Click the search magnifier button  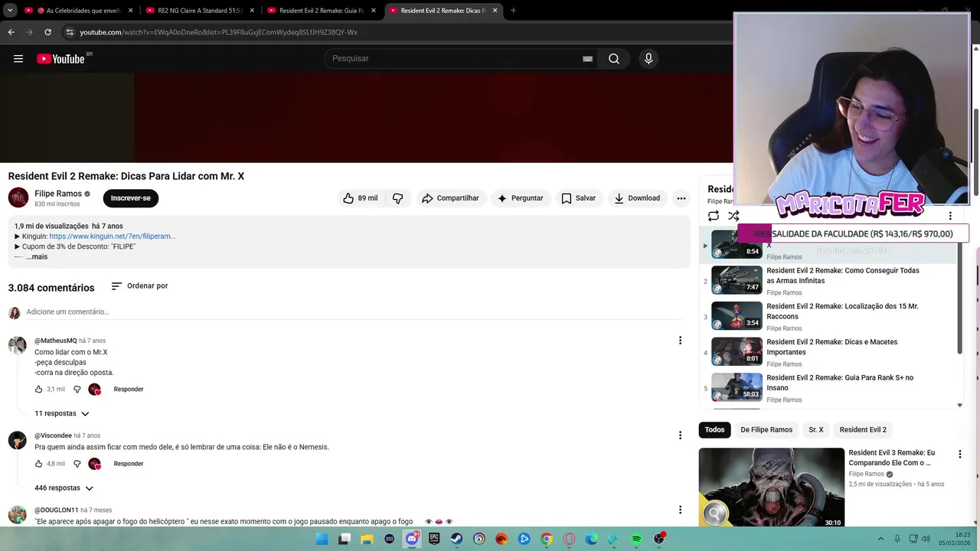(x=614, y=59)
